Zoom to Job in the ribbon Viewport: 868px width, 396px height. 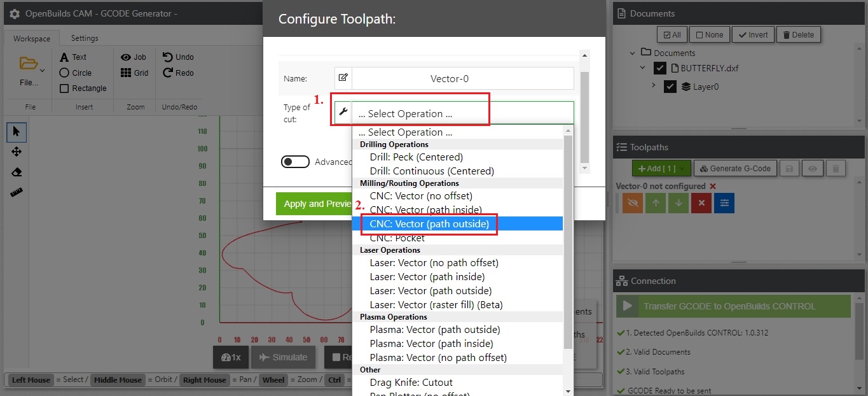[x=134, y=57]
